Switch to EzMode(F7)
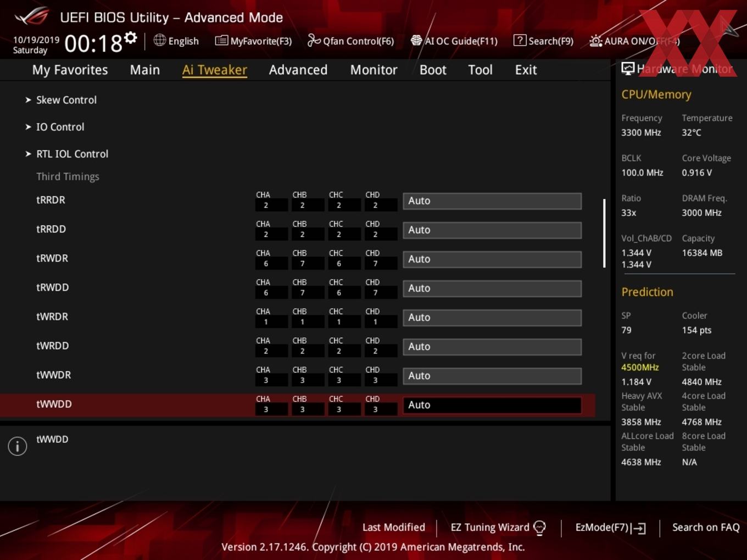 coord(602,527)
